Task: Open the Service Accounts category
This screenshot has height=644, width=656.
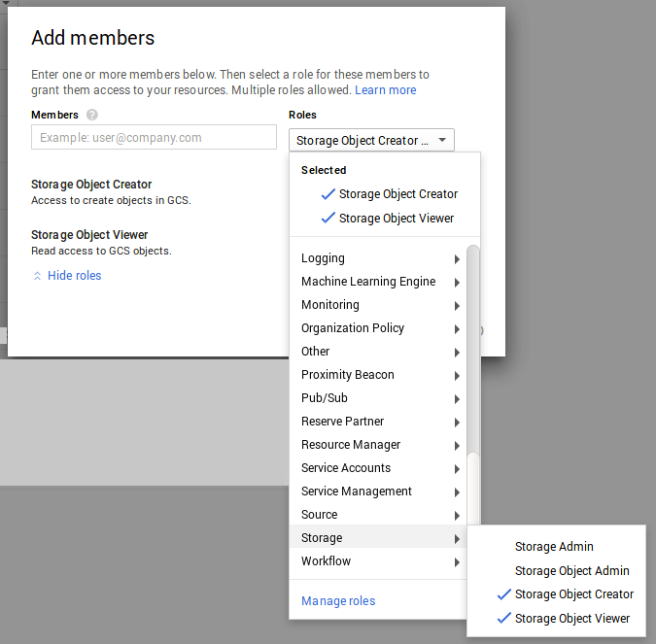Action: point(378,468)
